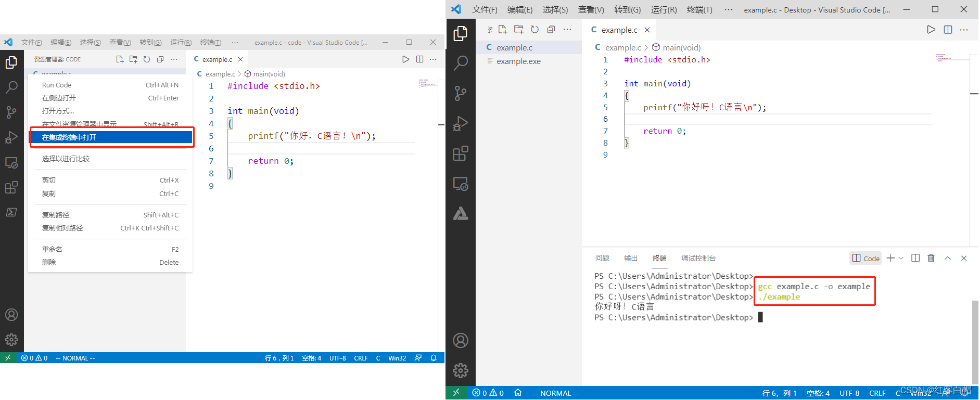Open Source Control in left code window

[x=11, y=112]
